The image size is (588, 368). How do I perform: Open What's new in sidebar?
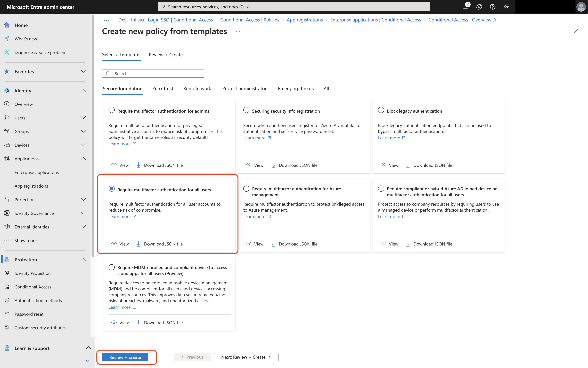[26, 39]
